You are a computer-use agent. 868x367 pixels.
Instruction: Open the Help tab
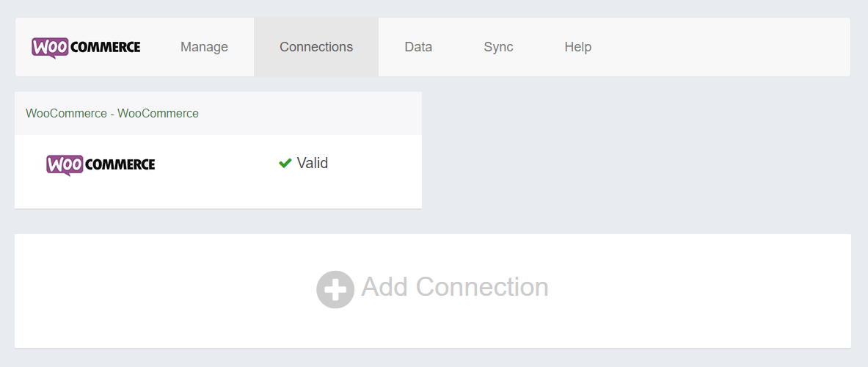click(x=578, y=47)
